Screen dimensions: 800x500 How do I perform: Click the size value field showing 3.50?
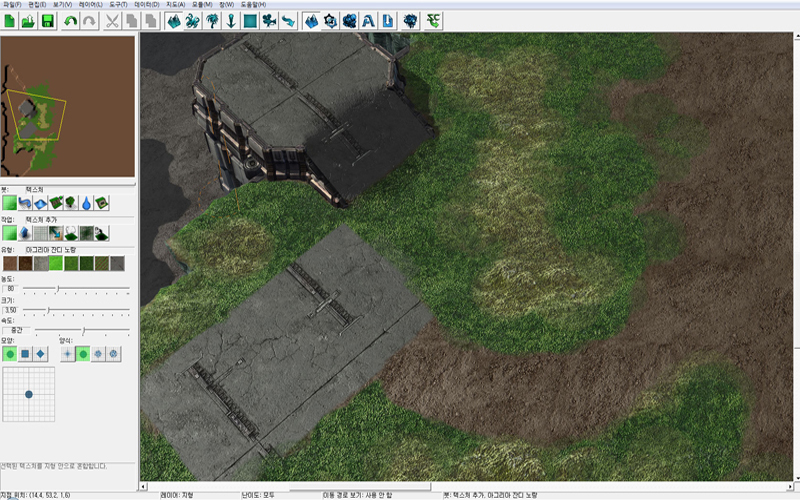click(10, 310)
